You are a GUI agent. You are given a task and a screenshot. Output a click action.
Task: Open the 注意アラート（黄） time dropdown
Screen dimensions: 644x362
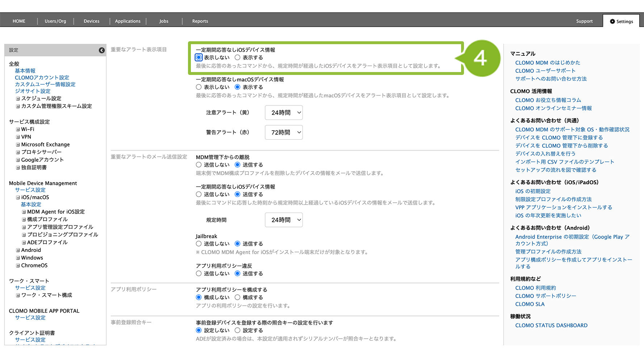coord(284,113)
